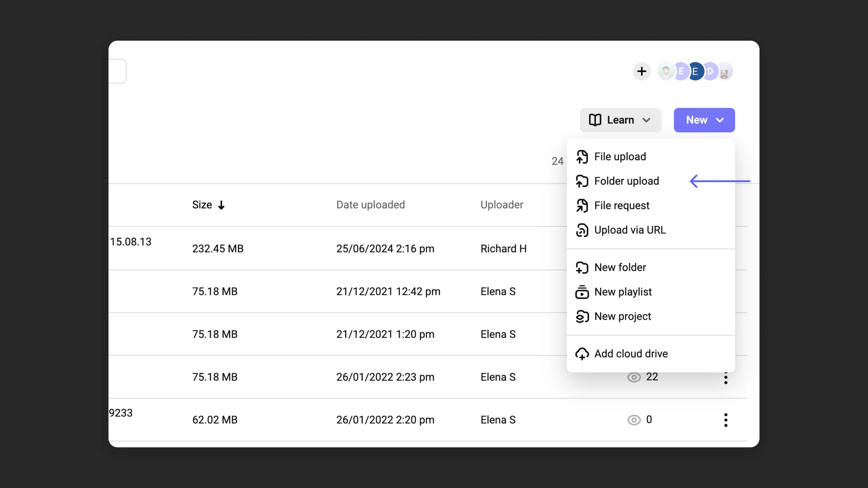Open more options for the 26/01/2022 2:23 pm file
The width and height of the screenshot is (868, 488).
pyautogui.click(x=726, y=378)
